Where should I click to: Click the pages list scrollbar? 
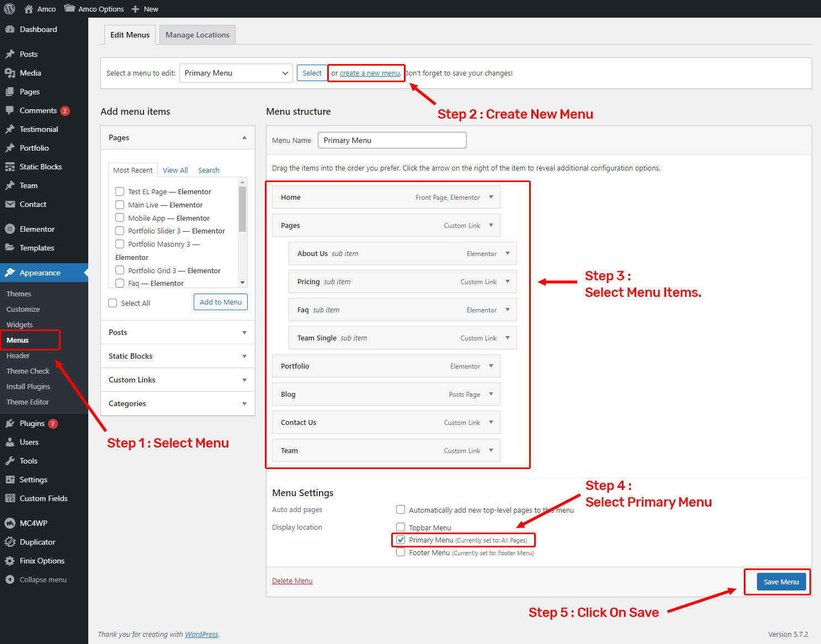[242, 210]
